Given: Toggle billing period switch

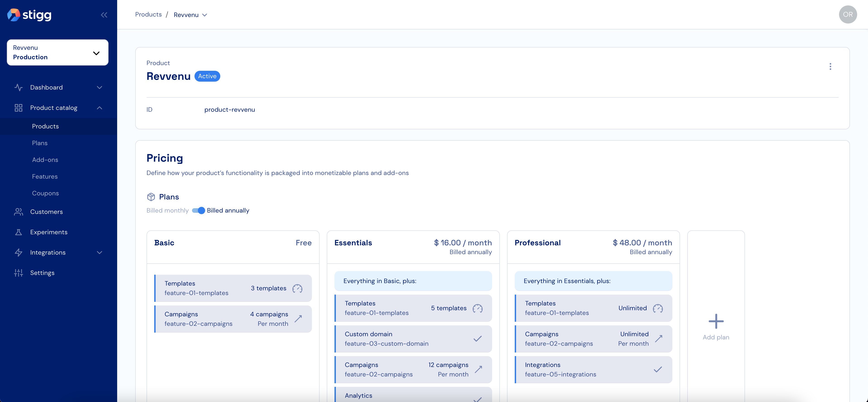Looking at the screenshot, I should pos(199,210).
